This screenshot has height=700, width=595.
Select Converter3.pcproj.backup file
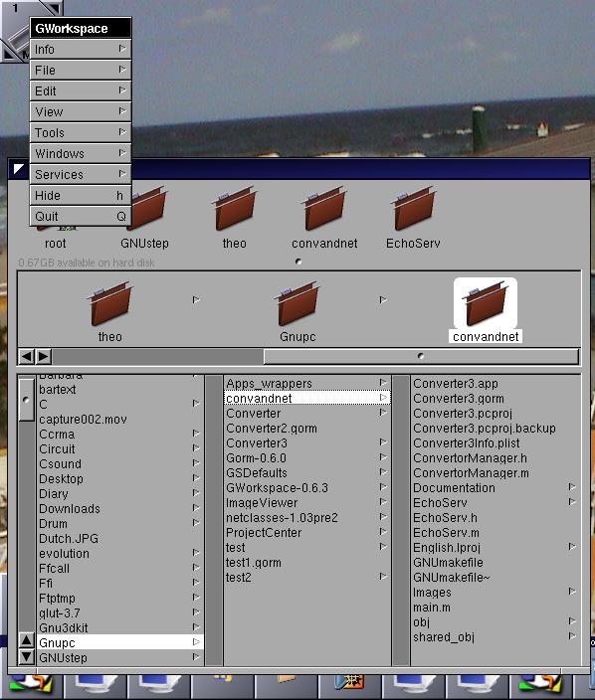pyautogui.click(x=496, y=429)
